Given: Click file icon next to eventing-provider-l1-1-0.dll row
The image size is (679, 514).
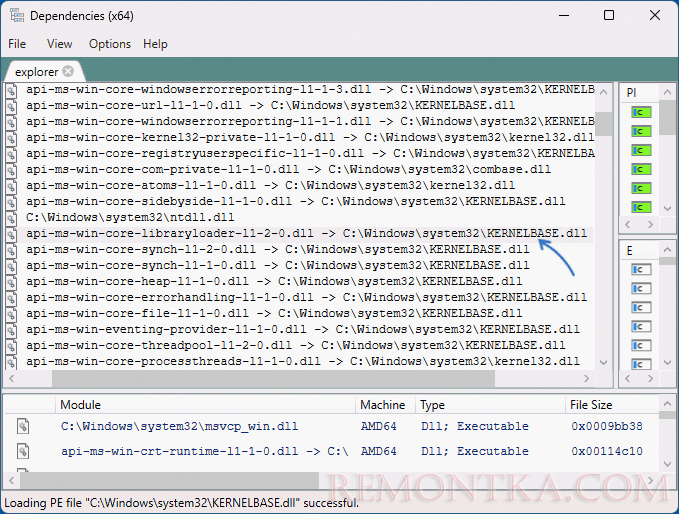Looking at the screenshot, I should click(11, 331).
